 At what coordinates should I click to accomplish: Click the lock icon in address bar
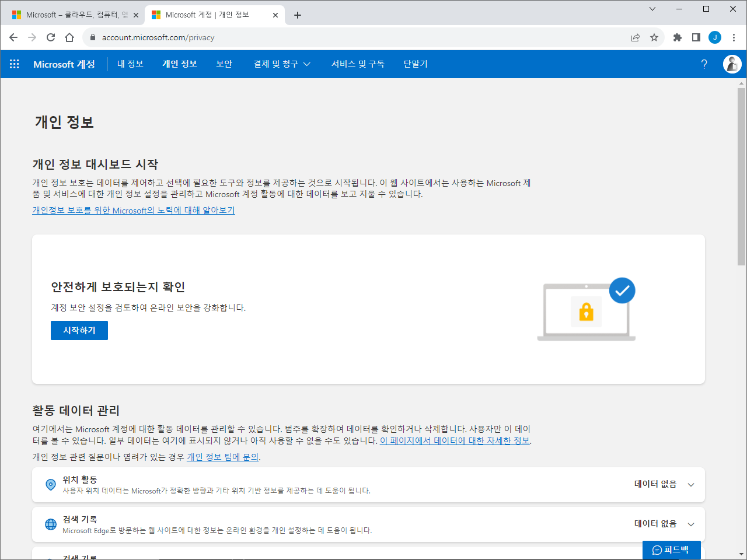pyautogui.click(x=92, y=37)
